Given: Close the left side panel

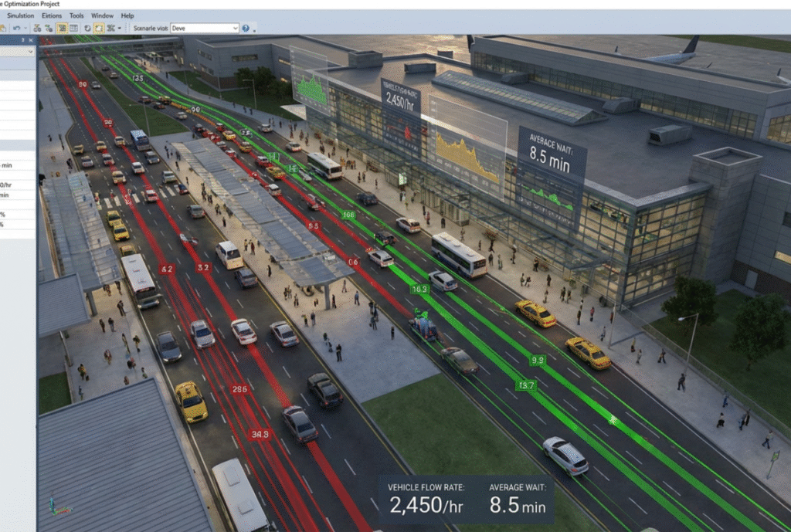Looking at the screenshot, I should point(32,40).
